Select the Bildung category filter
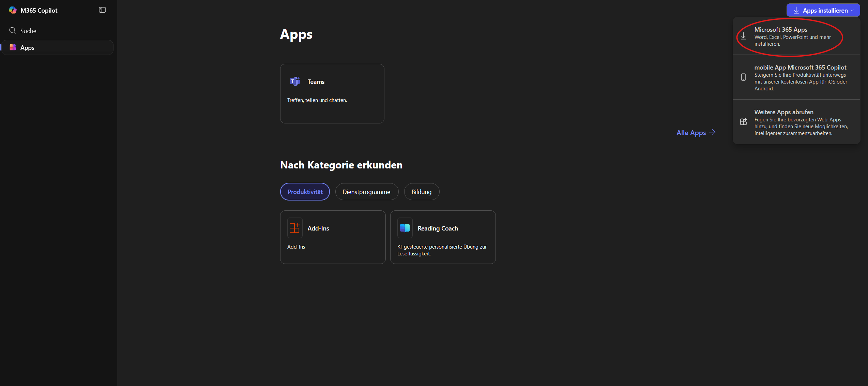Viewport: 868px width, 386px height. [421, 192]
